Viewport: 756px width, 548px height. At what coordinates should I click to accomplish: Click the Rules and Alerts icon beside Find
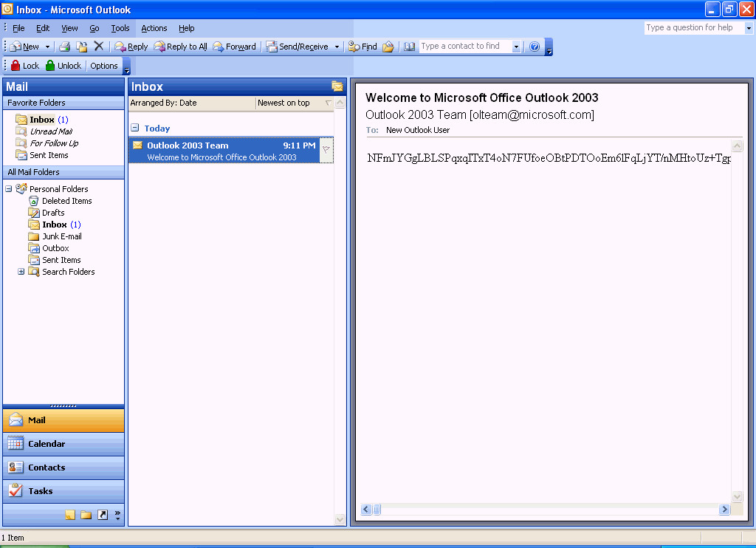tap(388, 47)
